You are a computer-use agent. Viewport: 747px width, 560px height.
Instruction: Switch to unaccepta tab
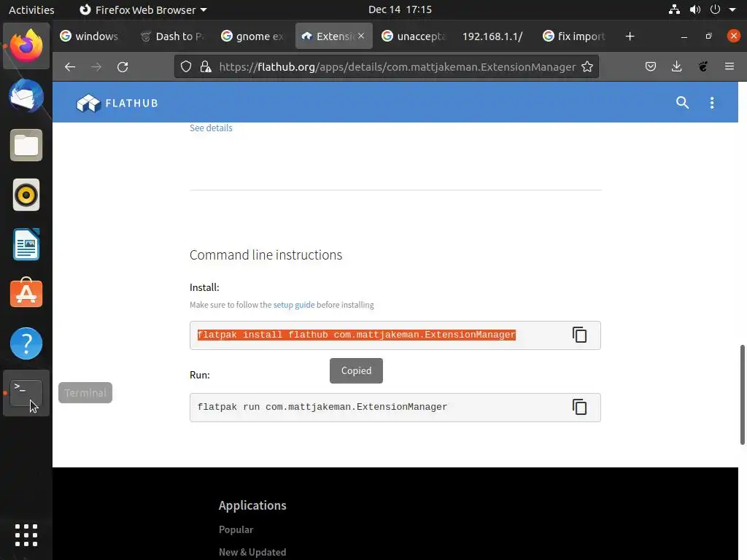click(x=414, y=36)
